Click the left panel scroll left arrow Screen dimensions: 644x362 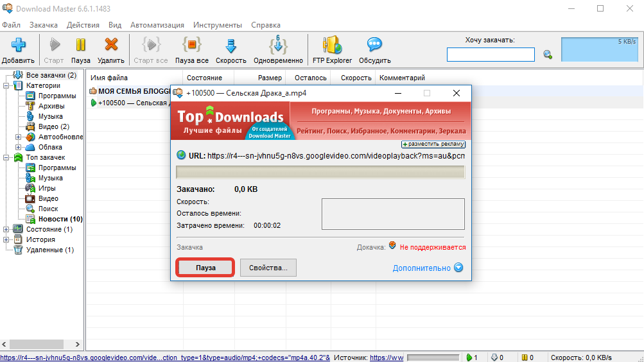[x=4, y=344]
